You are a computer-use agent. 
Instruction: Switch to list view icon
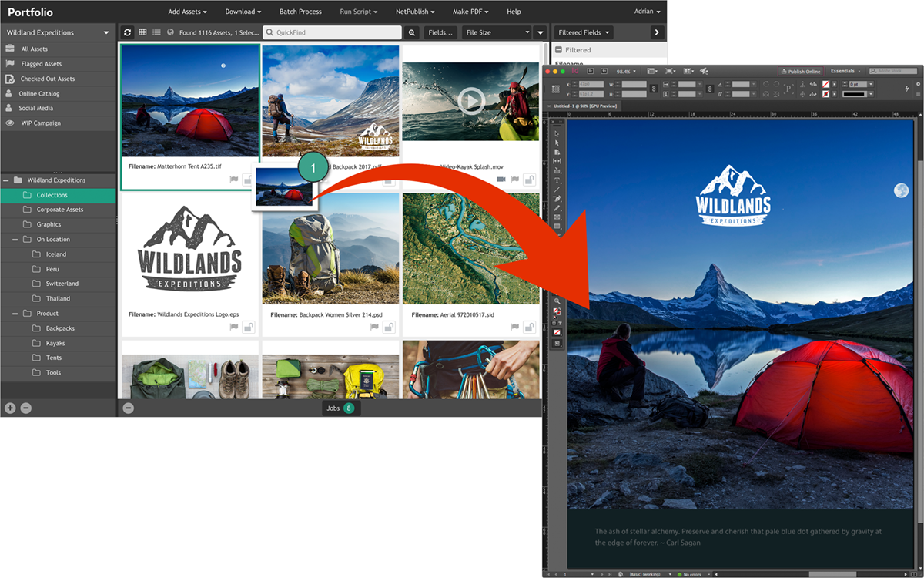coord(156,32)
